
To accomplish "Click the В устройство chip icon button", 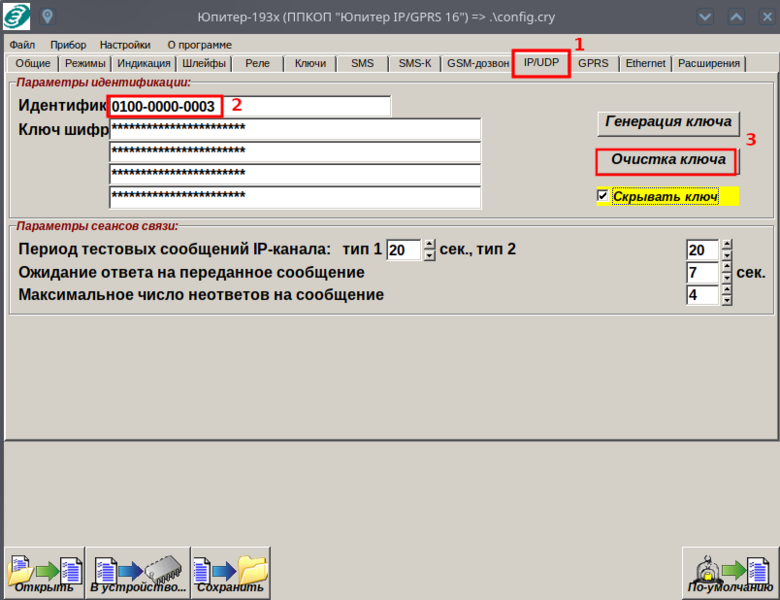I will (137, 573).
